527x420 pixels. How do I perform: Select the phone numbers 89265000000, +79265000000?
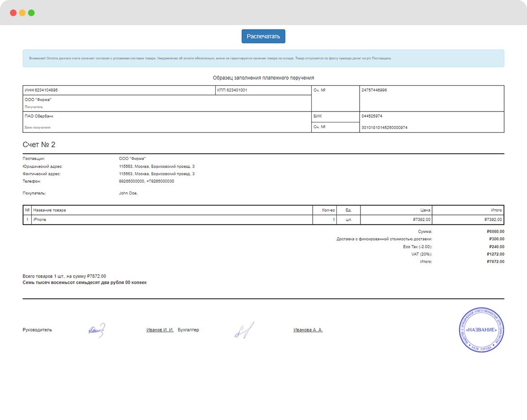pyautogui.click(x=147, y=181)
